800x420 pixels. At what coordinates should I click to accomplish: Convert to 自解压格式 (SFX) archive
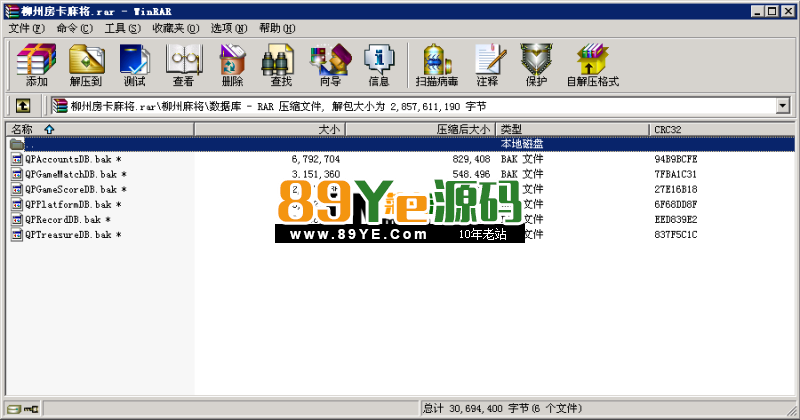(x=593, y=65)
